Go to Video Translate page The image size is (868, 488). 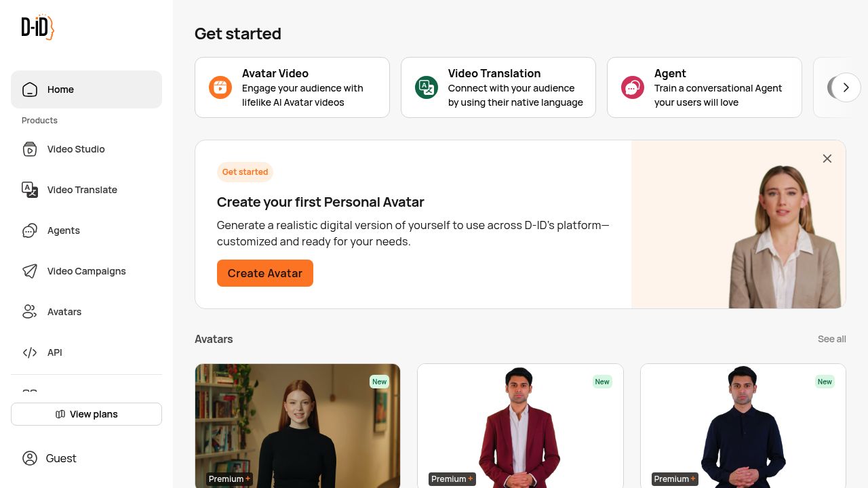pos(86,190)
